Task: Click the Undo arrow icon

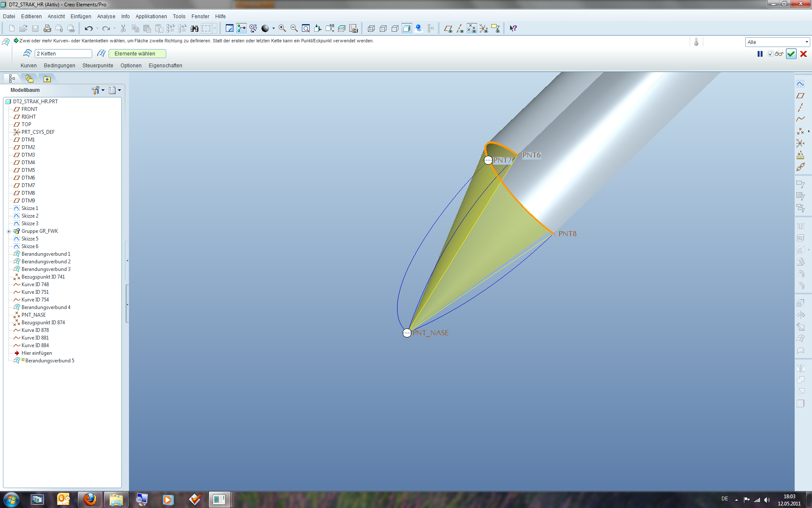Action: click(x=89, y=28)
